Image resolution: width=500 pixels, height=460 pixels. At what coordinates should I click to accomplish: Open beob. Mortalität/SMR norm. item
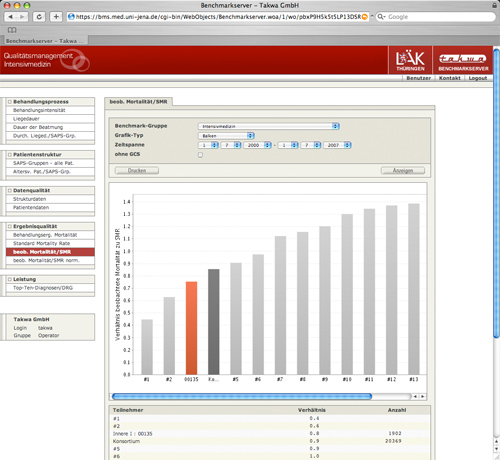[x=50, y=260]
